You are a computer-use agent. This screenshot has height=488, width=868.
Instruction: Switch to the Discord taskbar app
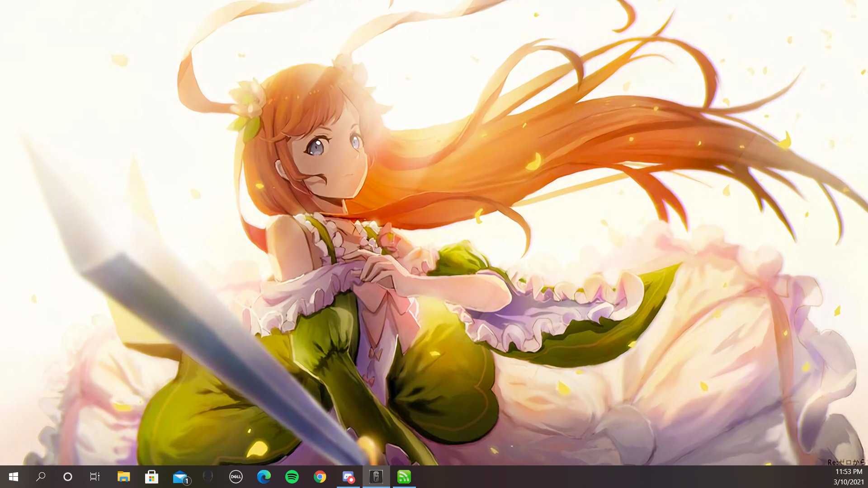point(348,477)
